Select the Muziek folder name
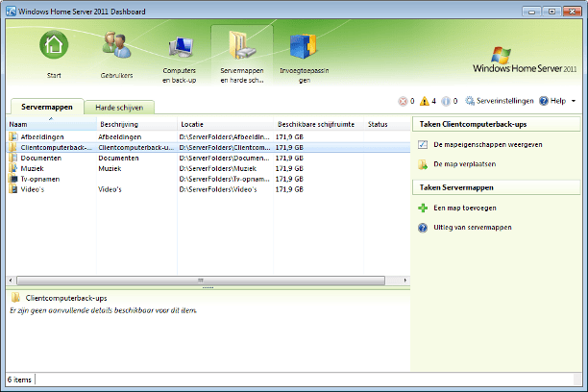The width and height of the screenshot is (588, 392). point(32,168)
